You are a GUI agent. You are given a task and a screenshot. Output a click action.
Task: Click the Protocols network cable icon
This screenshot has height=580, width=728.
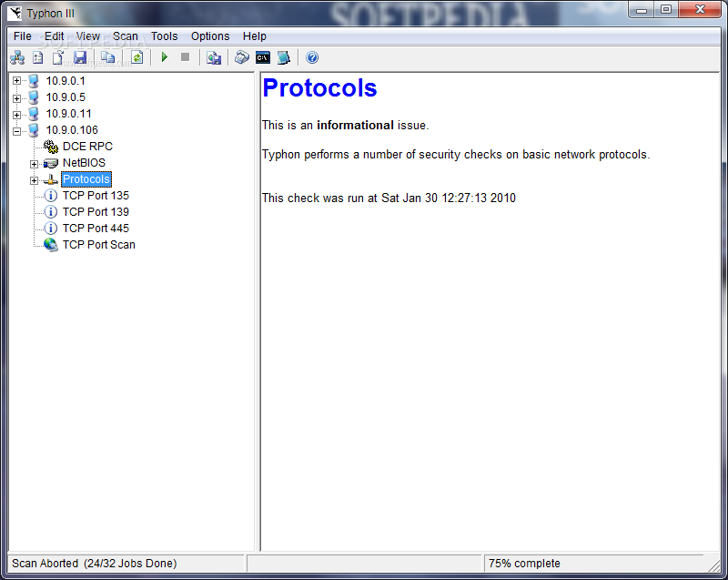51,179
